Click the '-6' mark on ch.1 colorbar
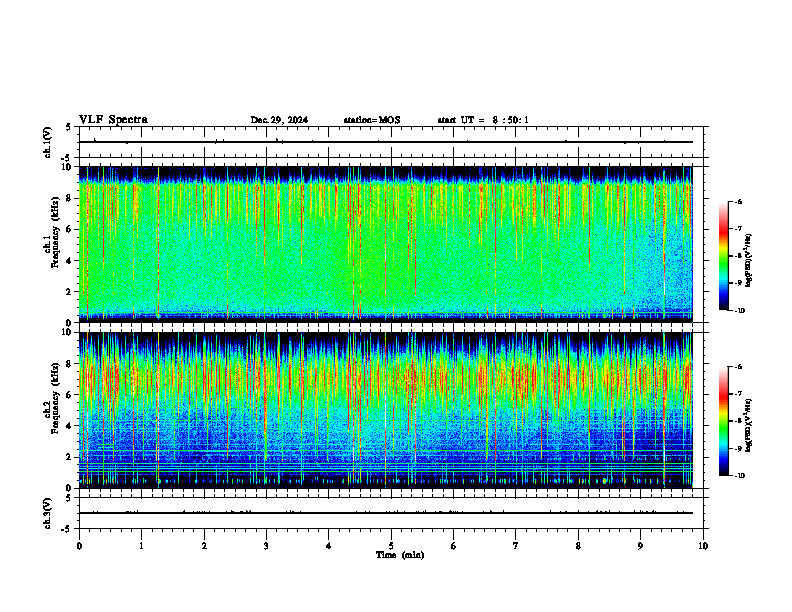 (738, 201)
